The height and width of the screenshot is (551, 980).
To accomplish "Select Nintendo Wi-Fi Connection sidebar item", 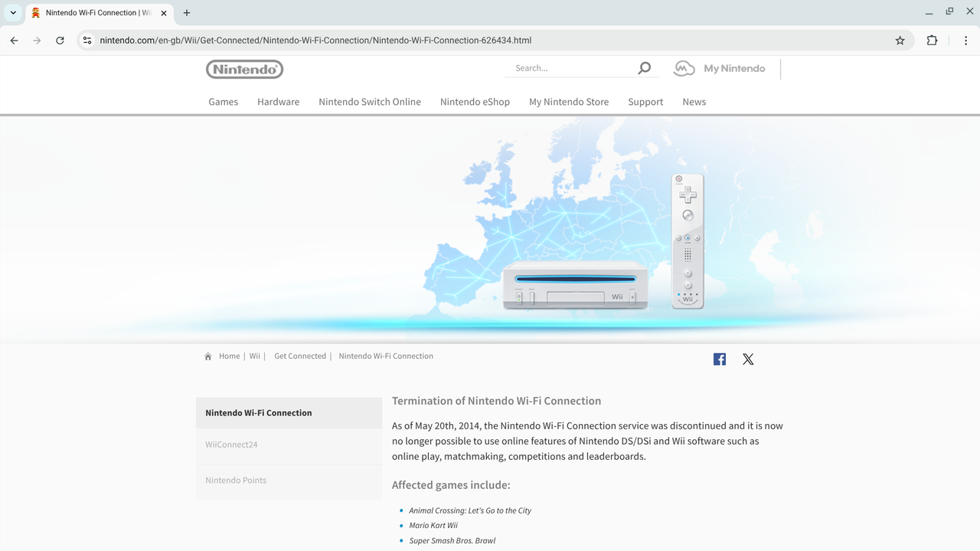I will pos(289,412).
